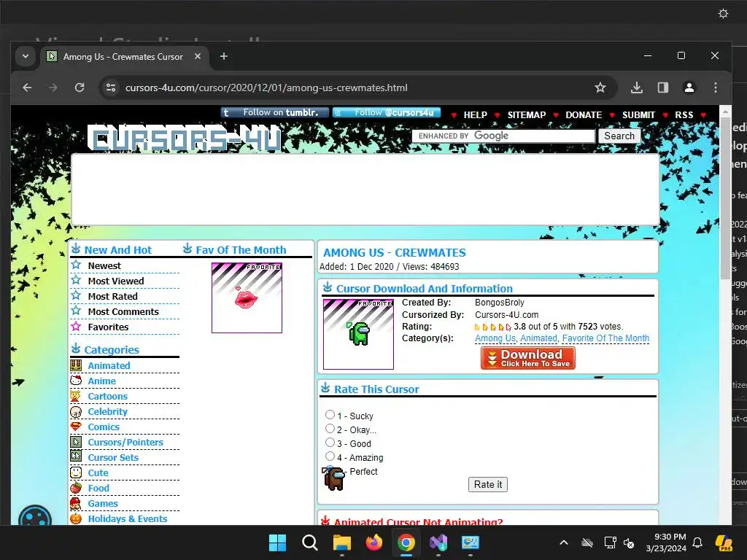Open Favorites link in sidebar
Screen dimensions: 747x560
tap(108, 327)
